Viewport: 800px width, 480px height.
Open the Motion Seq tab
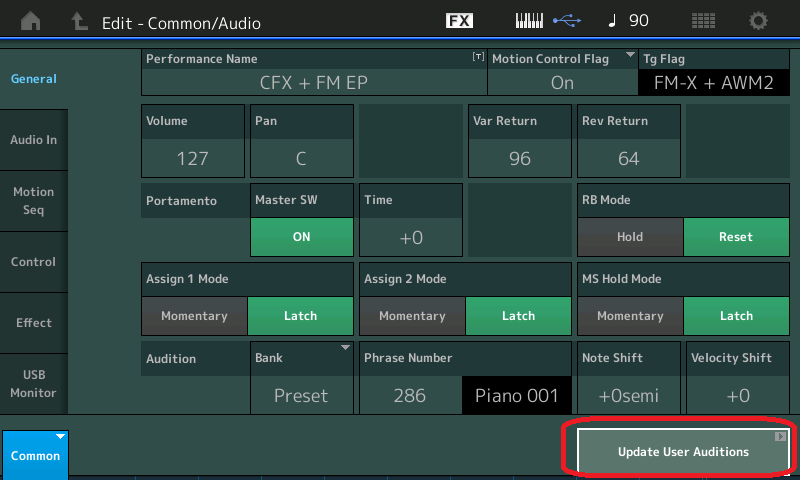34,201
